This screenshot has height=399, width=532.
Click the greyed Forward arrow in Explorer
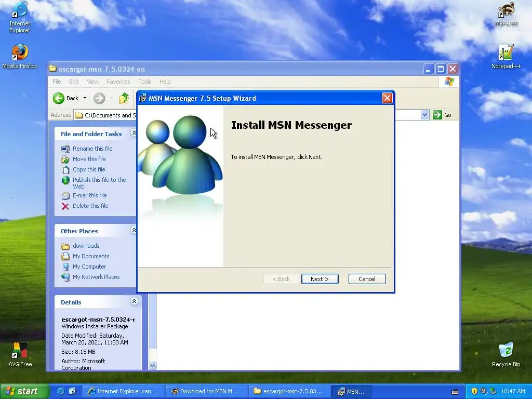click(x=99, y=98)
